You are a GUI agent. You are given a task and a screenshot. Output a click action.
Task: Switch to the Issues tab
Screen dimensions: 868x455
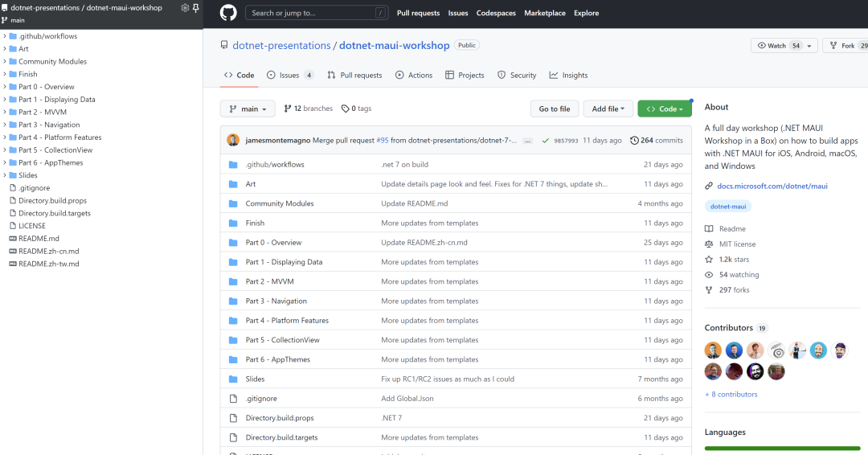pos(289,75)
